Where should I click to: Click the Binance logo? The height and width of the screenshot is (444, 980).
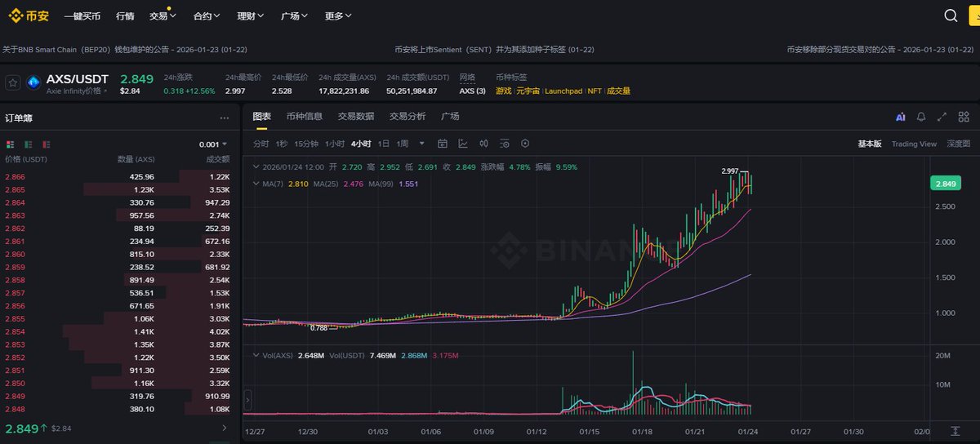coord(27,16)
